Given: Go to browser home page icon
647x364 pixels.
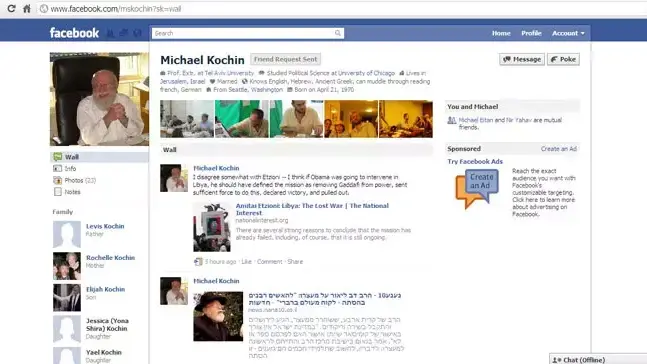Looking at the screenshot, I should coord(27,9).
